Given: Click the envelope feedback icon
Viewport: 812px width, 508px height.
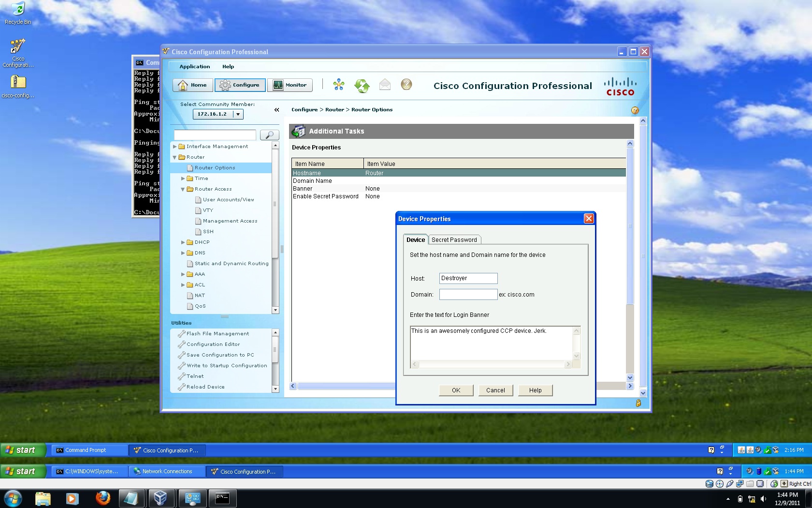Looking at the screenshot, I should 385,85.
